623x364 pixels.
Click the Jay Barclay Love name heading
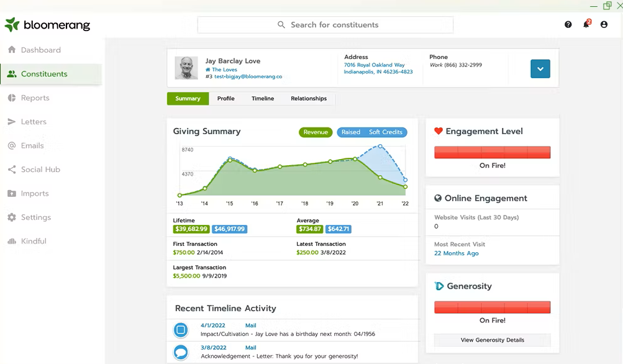(233, 61)
